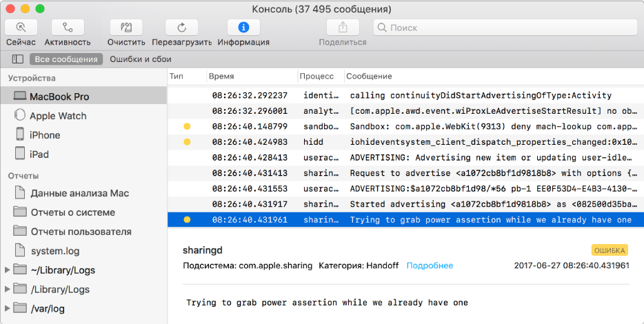Expand the /Library/Logs disclosure triangle
This screenshot has height=324, width=644.
tap(7, 289)
